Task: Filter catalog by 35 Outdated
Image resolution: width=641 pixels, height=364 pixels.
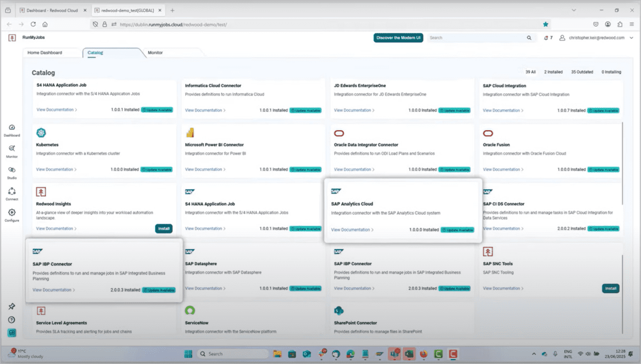Action: pyautogui.click(x=582, y=72)
